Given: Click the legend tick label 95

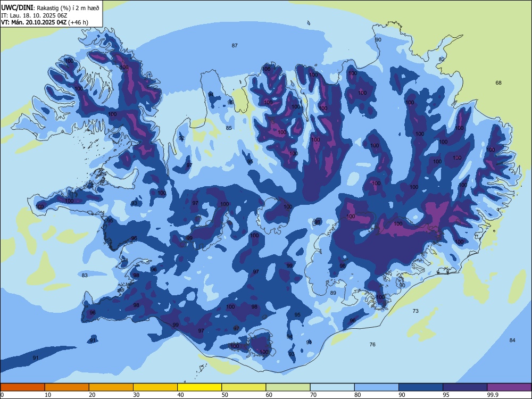Looking at the screenshot, I should [446, 395].
